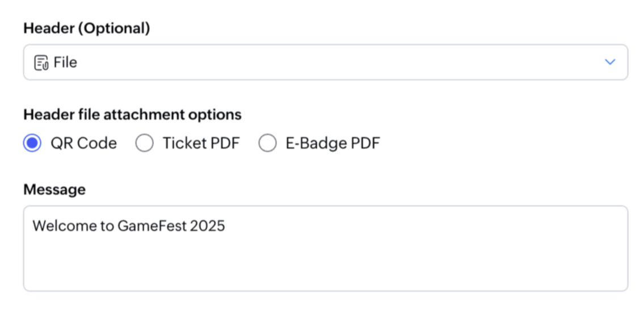The width and height of the screenshot is (644, 309).
Task: Expand the Header dropdown chevron arrow
Action: 610,62
